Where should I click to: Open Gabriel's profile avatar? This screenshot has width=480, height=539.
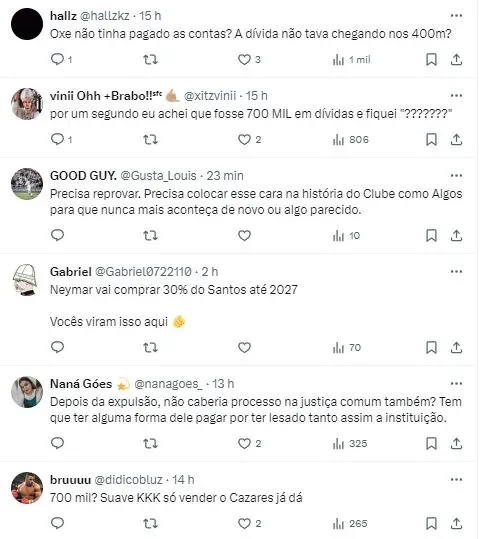[x=27, y=280]
